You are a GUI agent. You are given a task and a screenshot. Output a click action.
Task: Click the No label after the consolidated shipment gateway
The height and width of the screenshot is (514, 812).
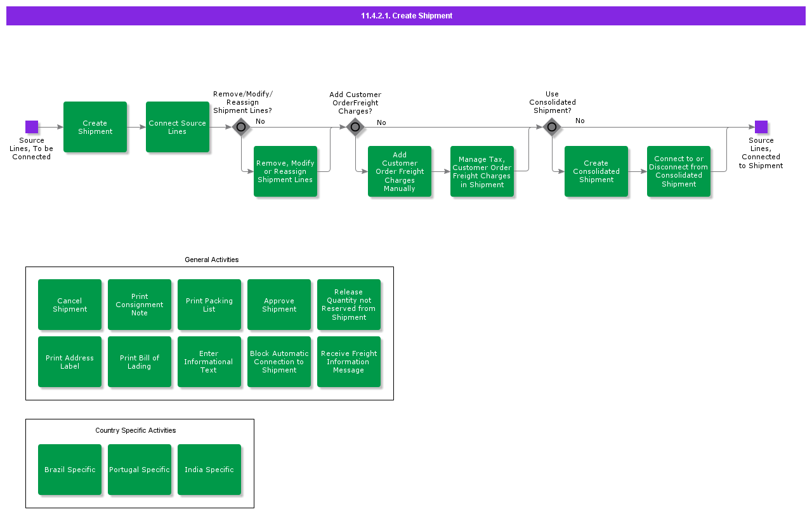[580, 121]
